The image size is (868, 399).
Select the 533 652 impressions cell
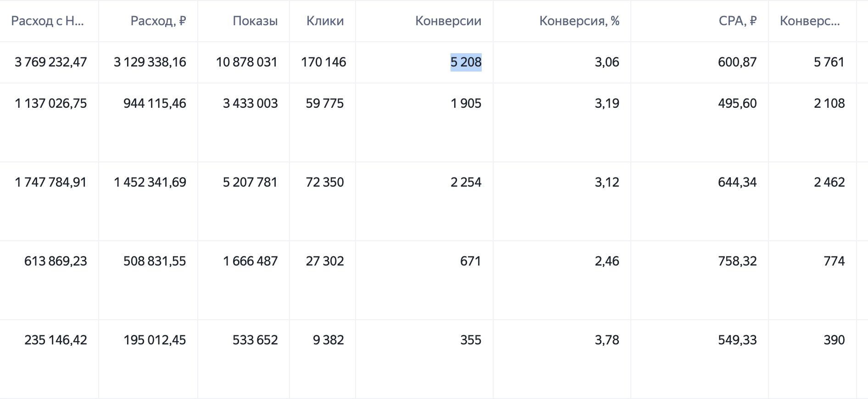pyautogui.click(x=255, y=340)
